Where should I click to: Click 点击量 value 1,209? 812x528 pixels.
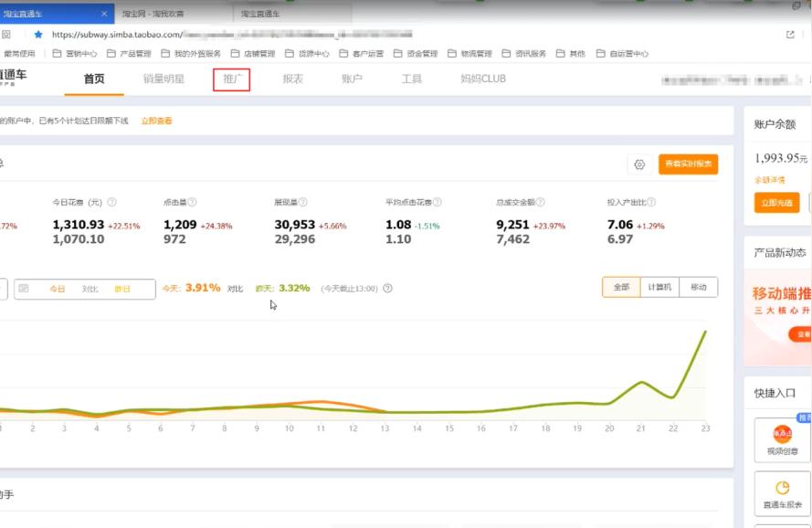tap(180, 225)
